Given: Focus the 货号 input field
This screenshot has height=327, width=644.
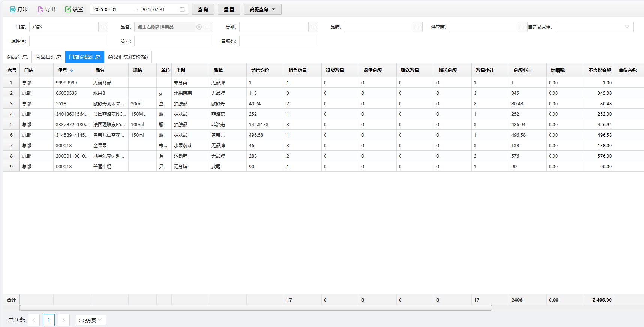Looking at the screenshot, I should (x=174, y=41).
